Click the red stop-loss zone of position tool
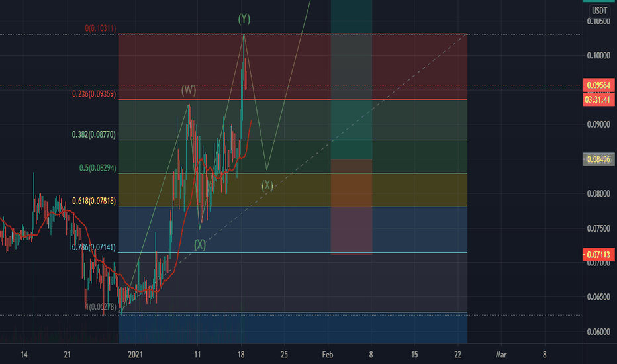Image resolution: width=617 pixels, height=364 pixels. [352, 207]
